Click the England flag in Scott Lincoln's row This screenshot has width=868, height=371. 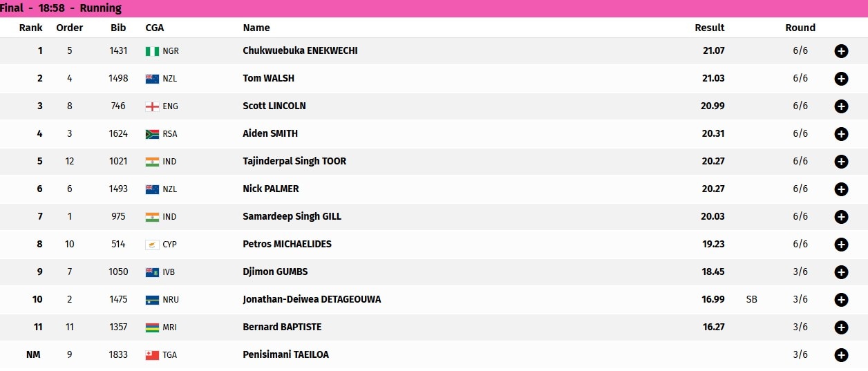point(152,106)
